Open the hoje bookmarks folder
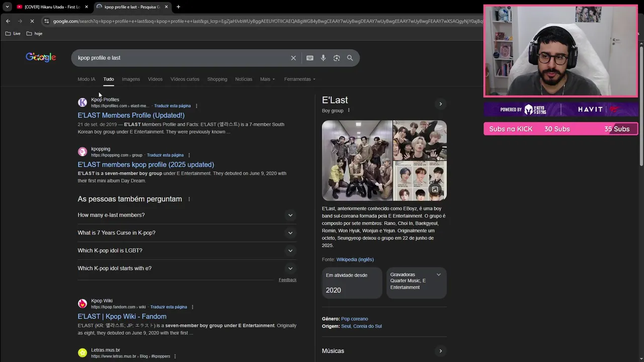Viewport: 644px width, 362px height. click(34, 34)
